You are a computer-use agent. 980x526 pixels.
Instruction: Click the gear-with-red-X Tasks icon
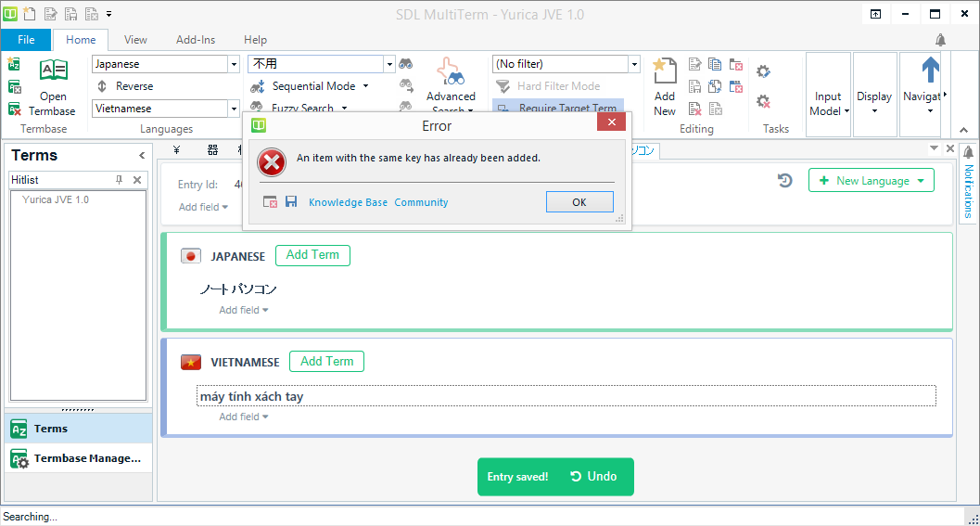point(763,101)
